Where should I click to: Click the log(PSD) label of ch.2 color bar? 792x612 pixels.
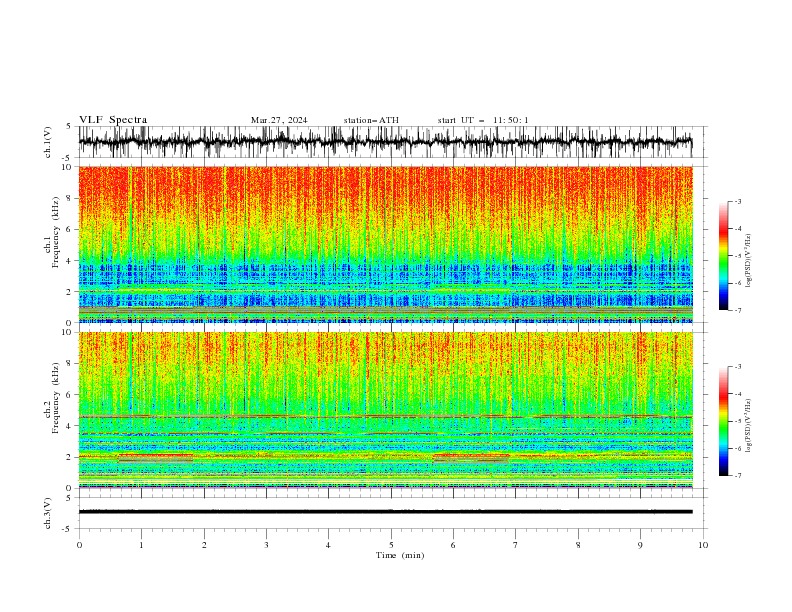[748, 425]
